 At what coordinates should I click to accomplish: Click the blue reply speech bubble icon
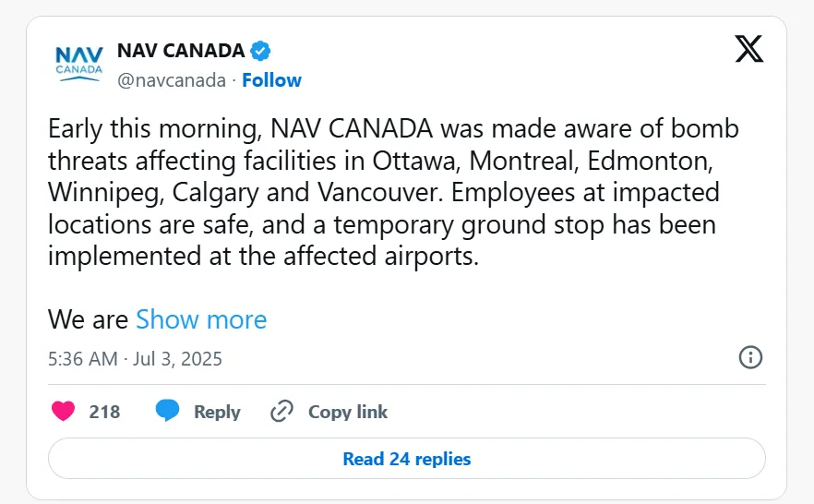coord(167,411)
